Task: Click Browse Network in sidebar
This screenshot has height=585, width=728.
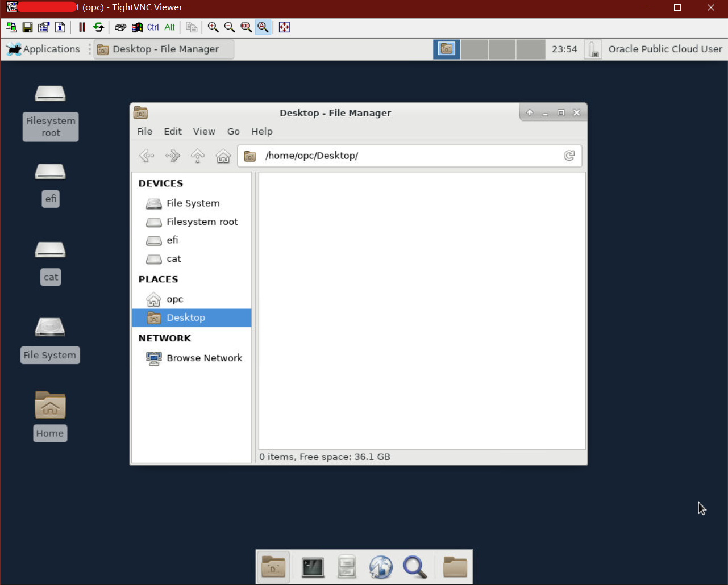Action: coord(192,358)
